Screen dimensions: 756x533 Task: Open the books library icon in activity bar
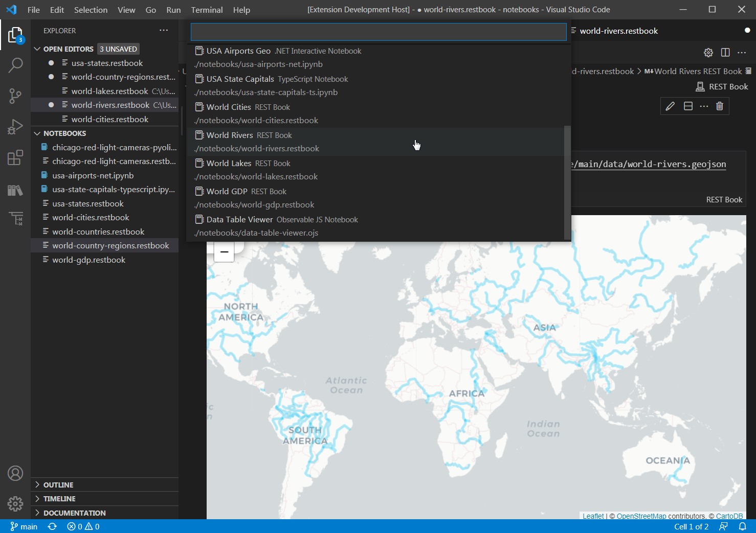click(x=15, y=190)
